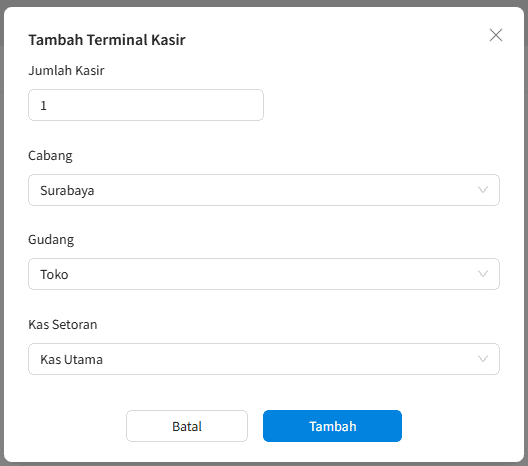Click the chevron arrow in Gudang field
The image size is (528, 466).
click(x=483, y=274)
